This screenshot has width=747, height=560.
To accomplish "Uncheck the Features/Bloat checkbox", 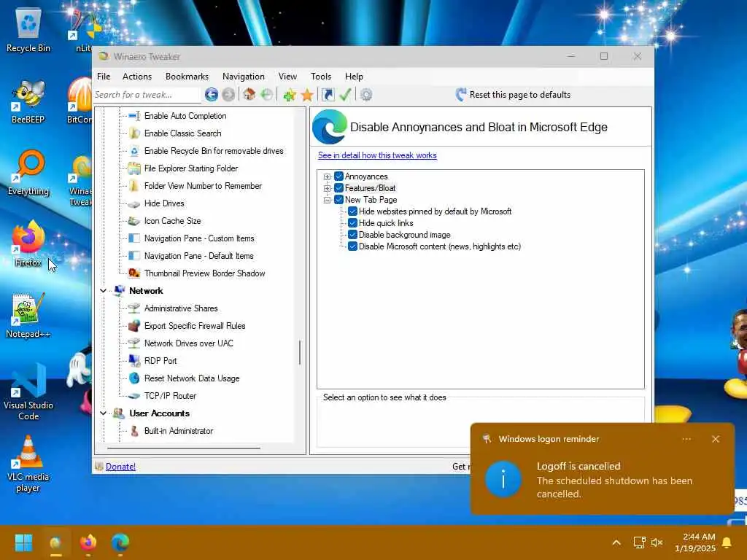I will pos(338,188).
